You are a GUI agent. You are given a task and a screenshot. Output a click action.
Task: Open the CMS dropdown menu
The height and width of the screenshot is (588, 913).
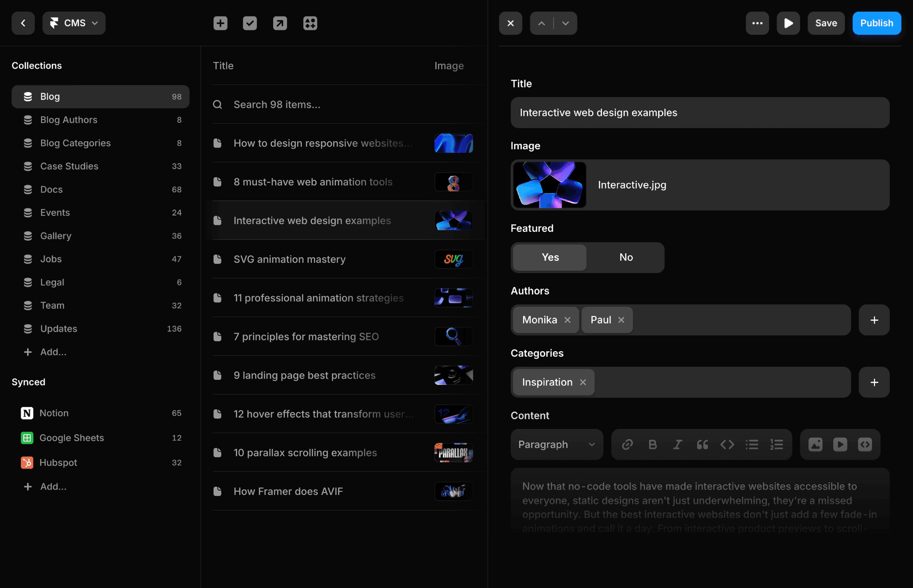[74, 23]
